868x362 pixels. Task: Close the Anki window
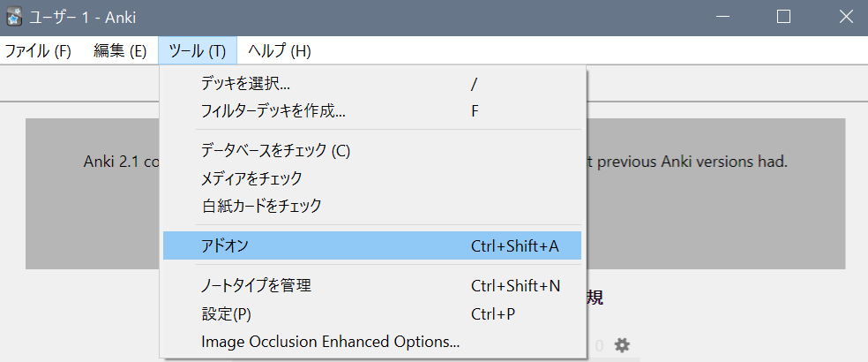(x=844, y=17)
